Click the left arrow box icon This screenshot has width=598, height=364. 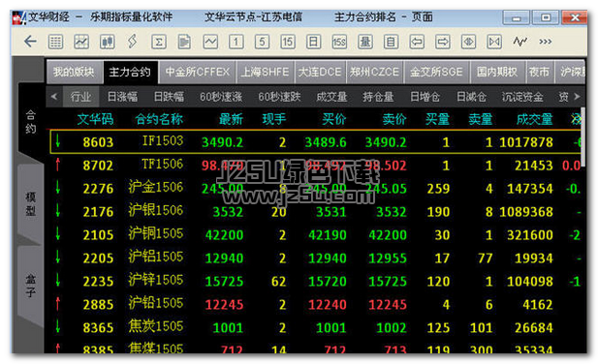click(x=417, y=42)
